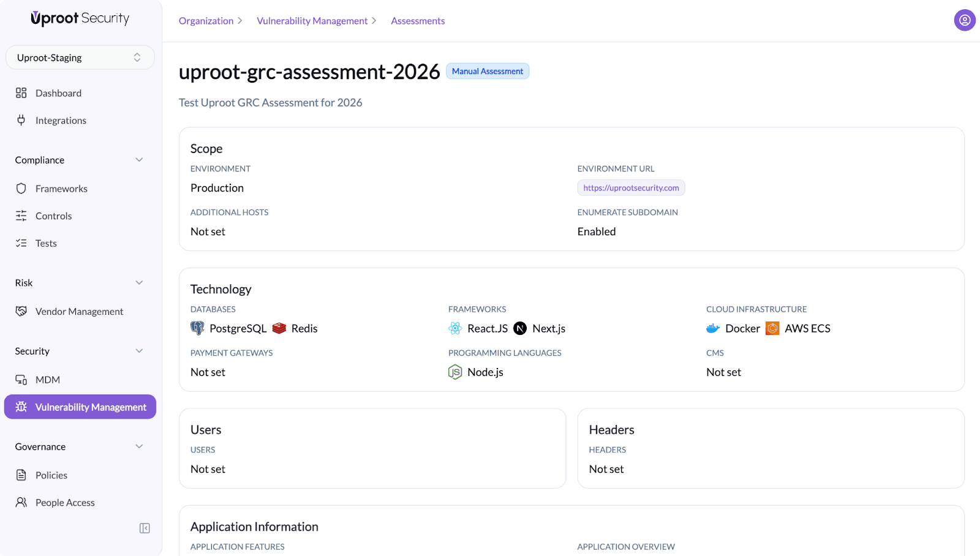Collapse the sidebar using the panel icon
Image resolution: width=980 pixels, height=556 pixels.
coord(145,528)
